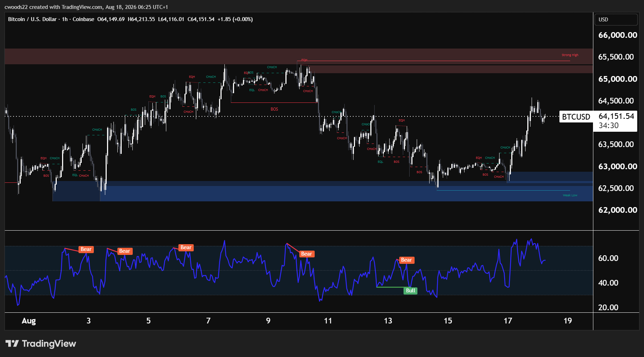This screenshot has height=357, width=644.
Task: Click the 19 date on the time axis
Action: click(568, 321)
